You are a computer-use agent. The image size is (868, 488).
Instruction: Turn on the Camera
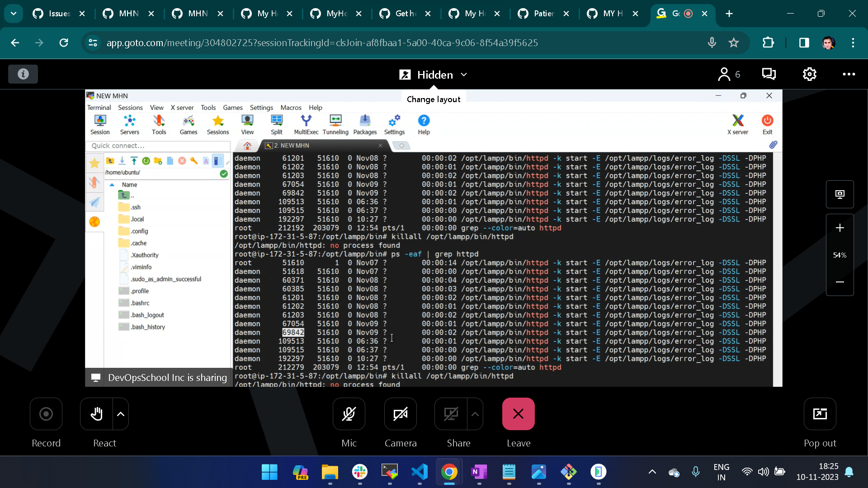(401, 414)
